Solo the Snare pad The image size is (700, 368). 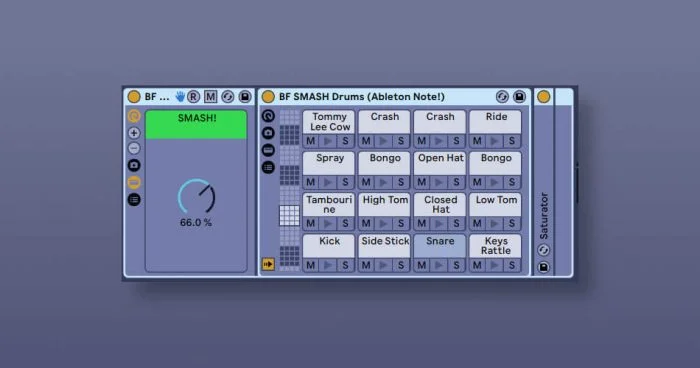pyautogui.click(x=456, y=265)
